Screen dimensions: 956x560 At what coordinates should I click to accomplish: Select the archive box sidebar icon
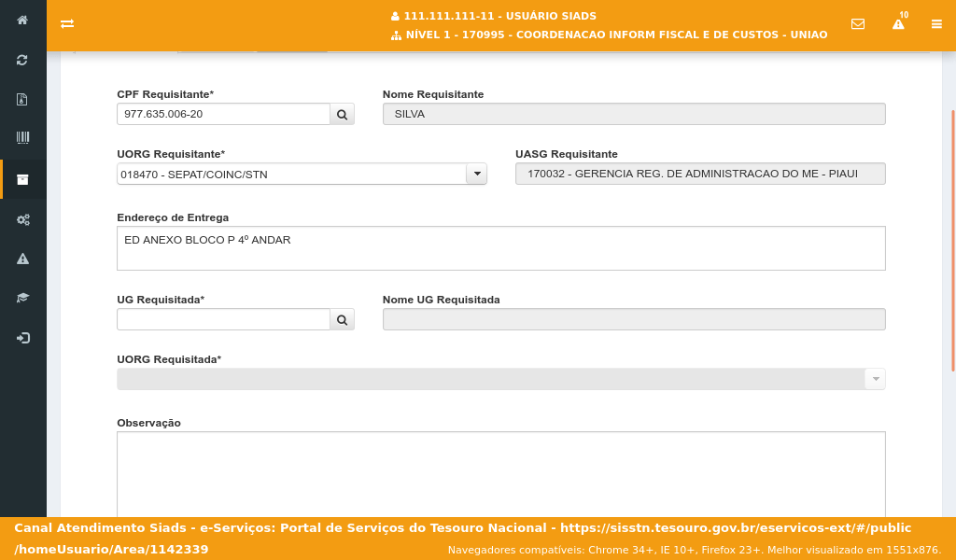(22, 179)
